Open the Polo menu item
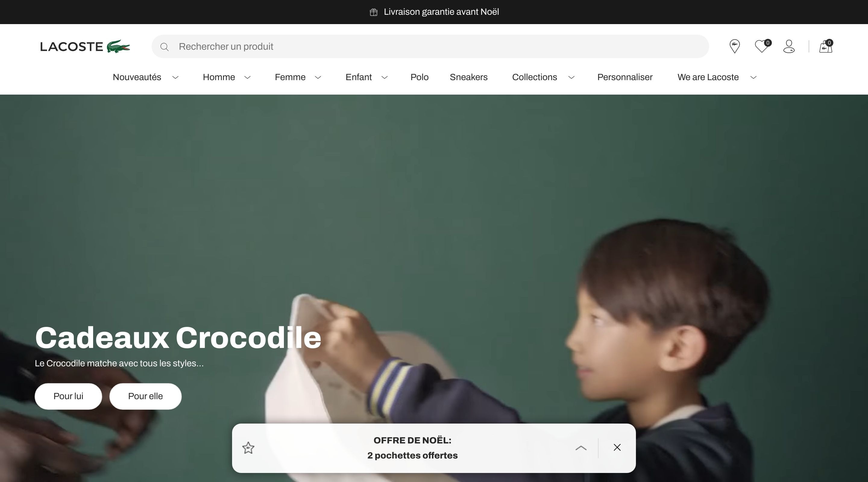 [420, 77]
